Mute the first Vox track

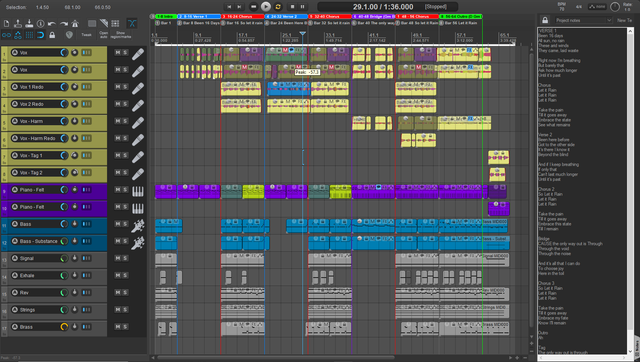(118, 53)
